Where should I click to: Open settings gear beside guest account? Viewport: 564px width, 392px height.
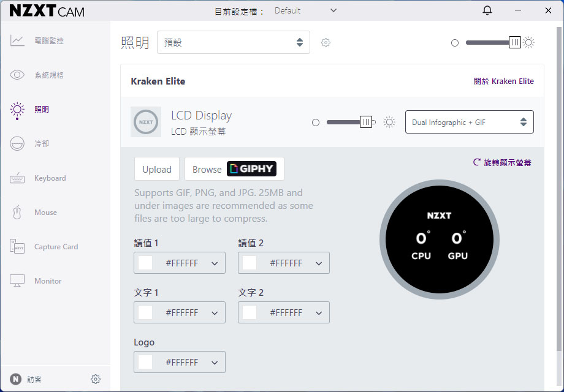(95, 379)
